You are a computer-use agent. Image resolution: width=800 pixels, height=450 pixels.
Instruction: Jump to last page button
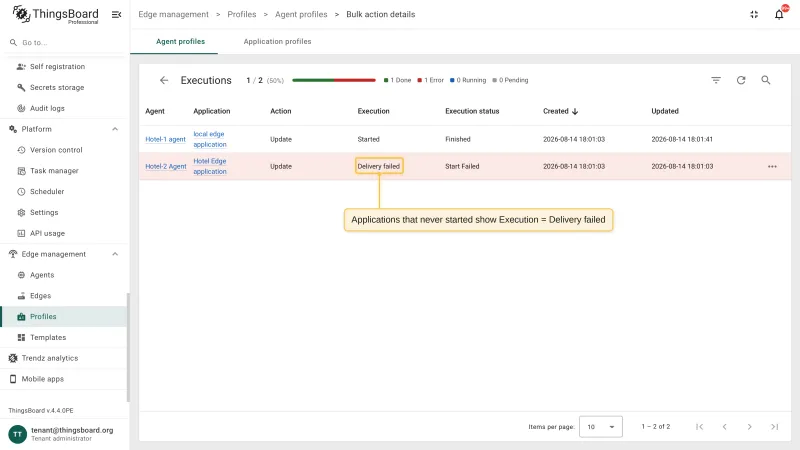[x=774, y=427]
